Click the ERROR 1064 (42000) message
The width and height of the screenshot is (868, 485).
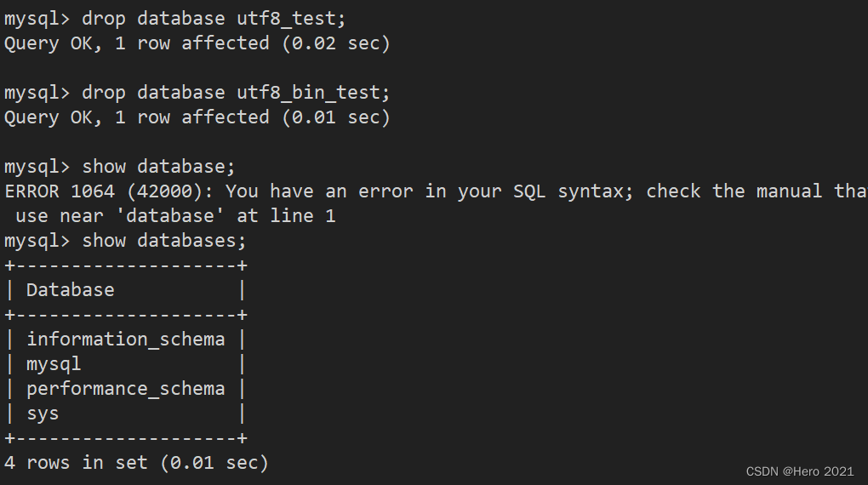(437, 191)
